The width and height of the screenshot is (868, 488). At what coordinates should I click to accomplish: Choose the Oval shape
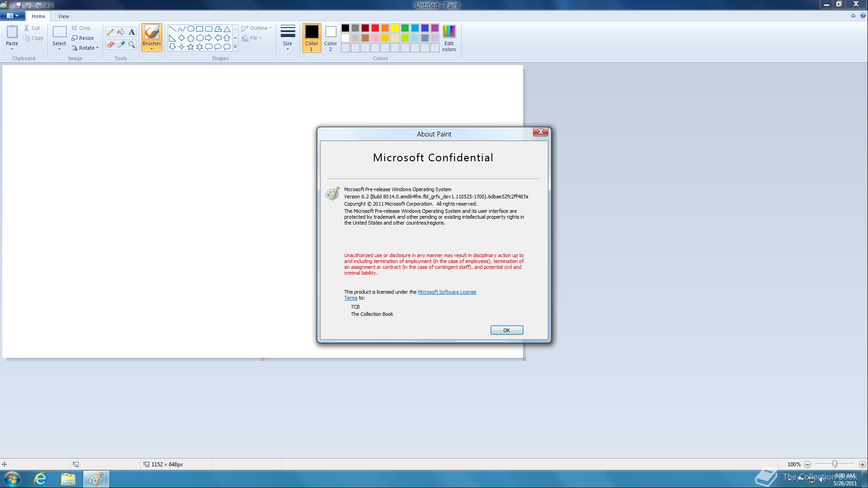click(x=190, y=29)
